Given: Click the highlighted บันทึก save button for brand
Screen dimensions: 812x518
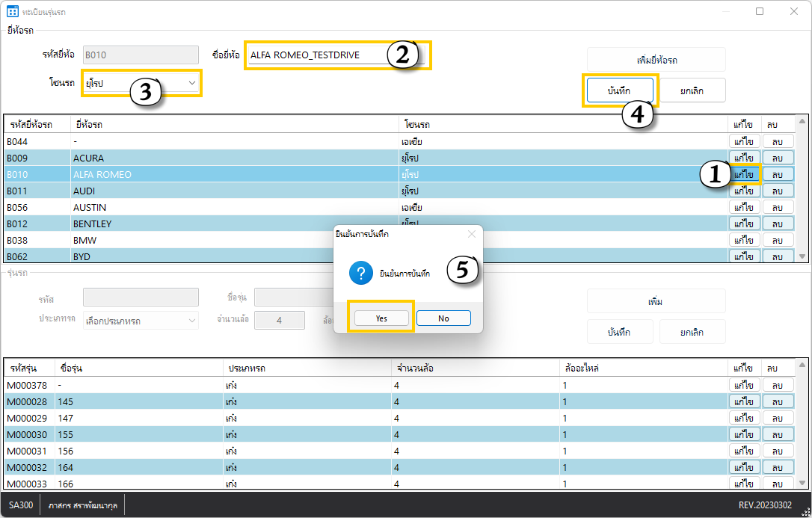Looking at the screenshot, I should coord(620,90).
